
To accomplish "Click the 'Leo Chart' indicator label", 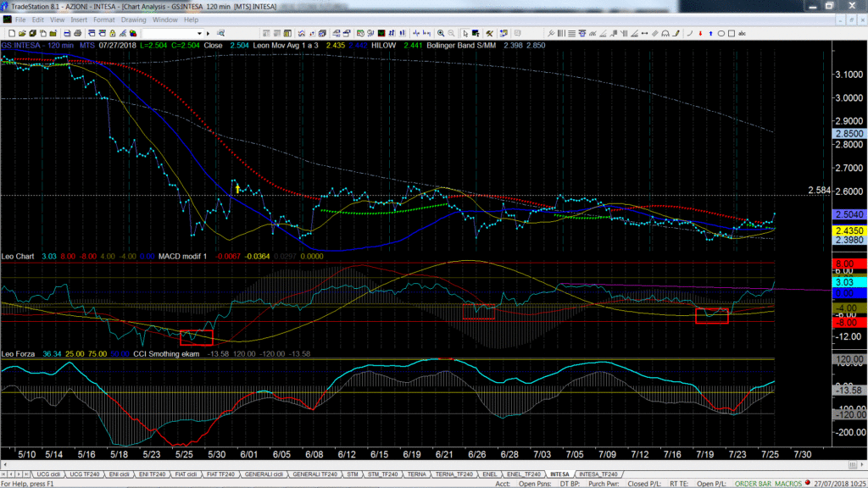I will pos(18,257).
